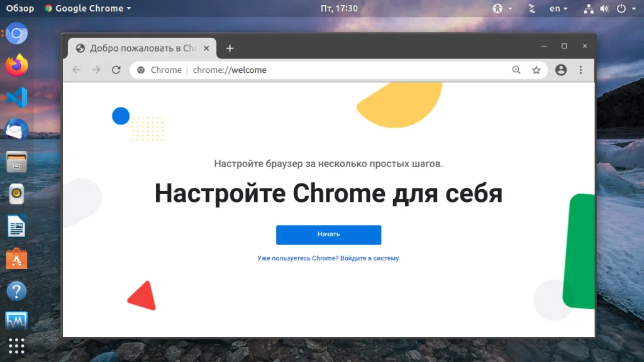This screenshot has height=362, width=644.
Task: Expand the en keyboard layout menu
Action: [x=558, y=8]
